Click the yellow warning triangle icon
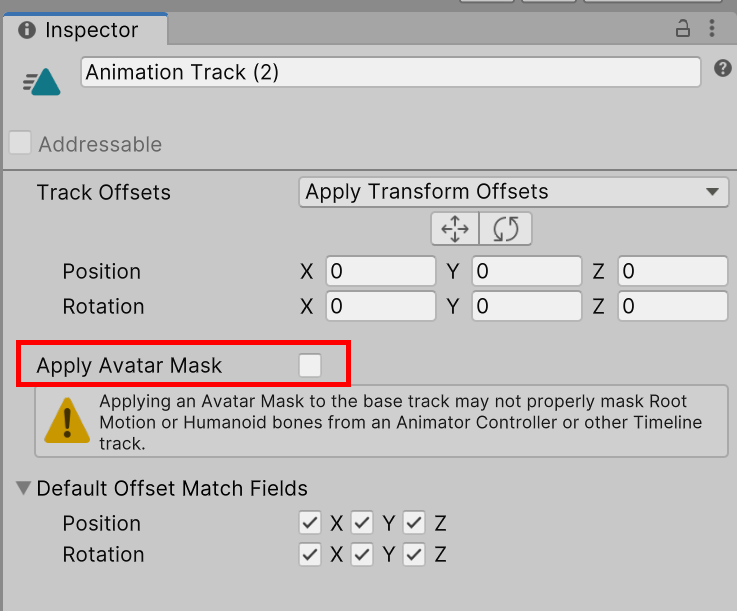 [67, 422]
